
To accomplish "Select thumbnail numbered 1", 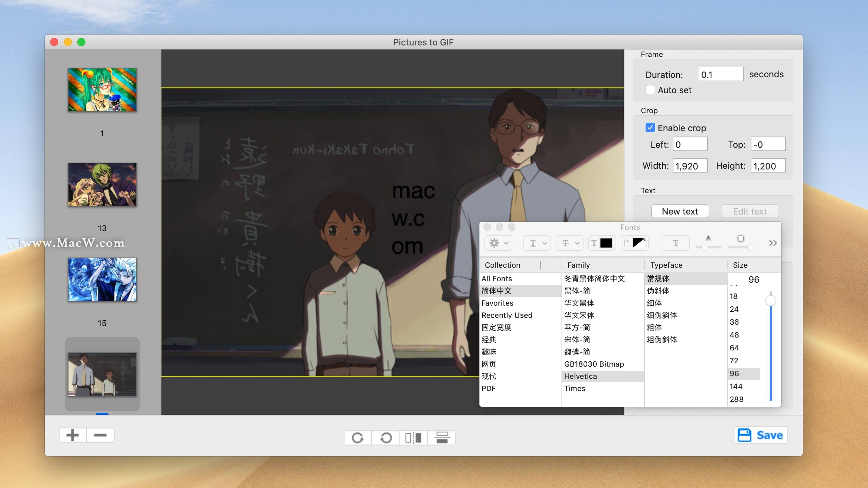I will tap(102, 90).
